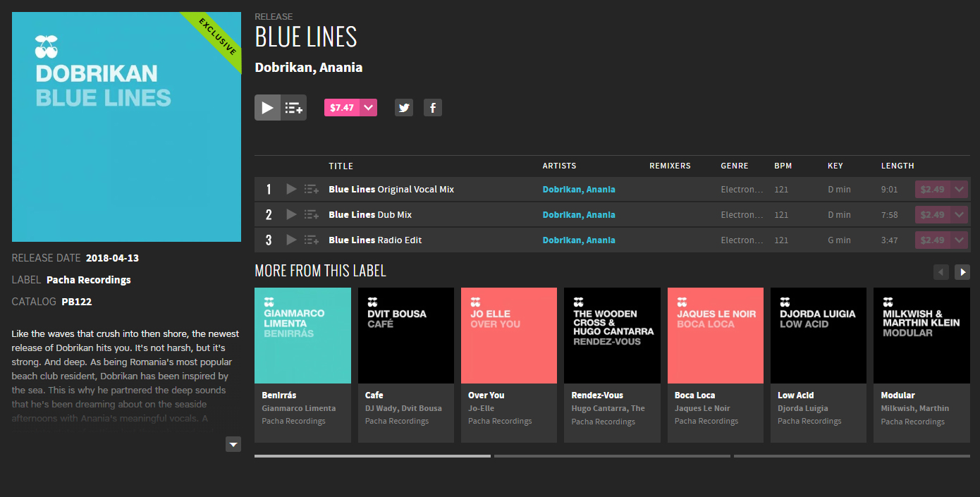Expand the release description text
The width and height of the screenshot is (980, 497).
(233, 444)
